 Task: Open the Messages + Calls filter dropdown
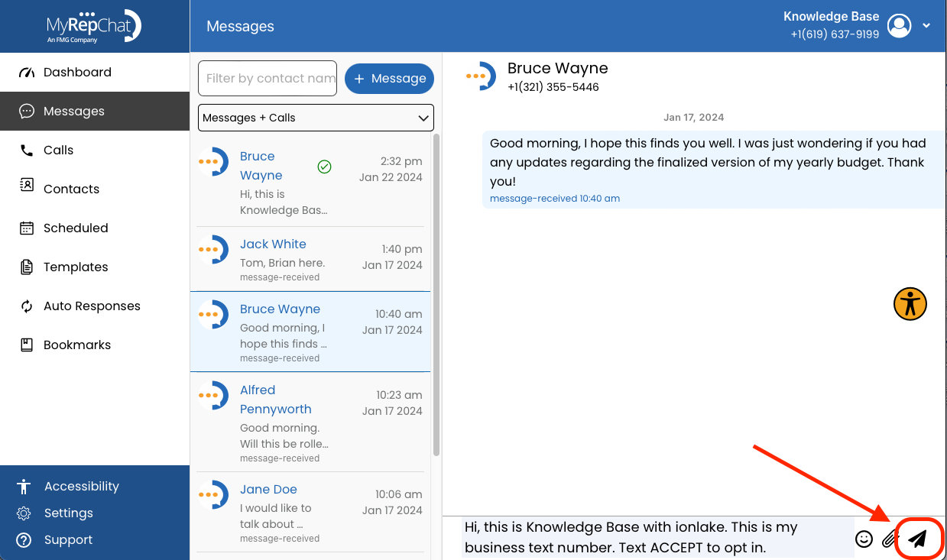click(315, 117)
